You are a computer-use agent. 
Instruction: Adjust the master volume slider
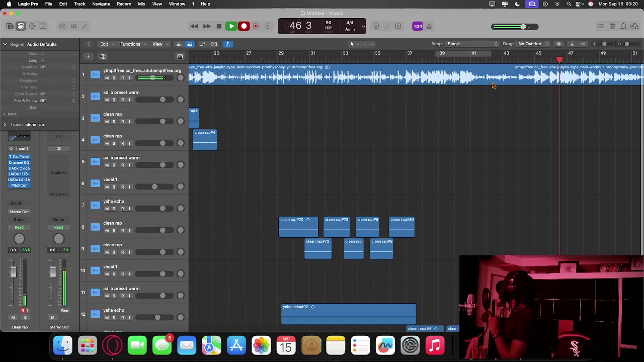[x=515, y=27]
